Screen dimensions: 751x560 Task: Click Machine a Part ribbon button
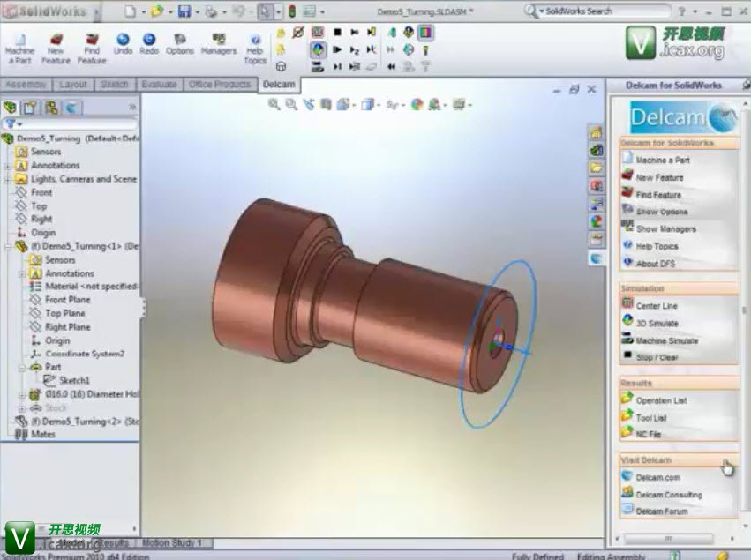[19, 49]
